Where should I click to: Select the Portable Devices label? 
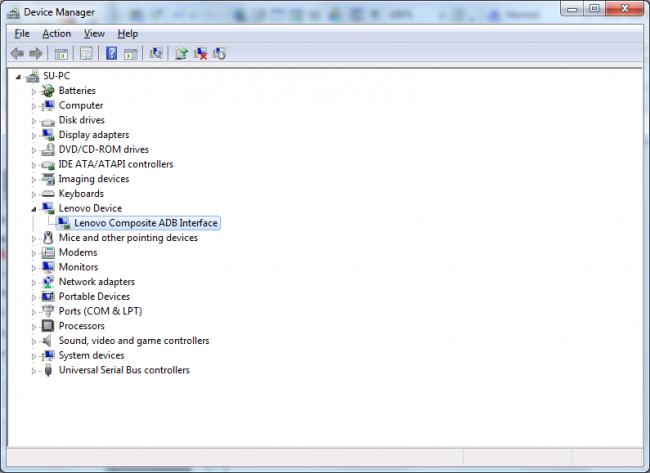click(95, 296)
